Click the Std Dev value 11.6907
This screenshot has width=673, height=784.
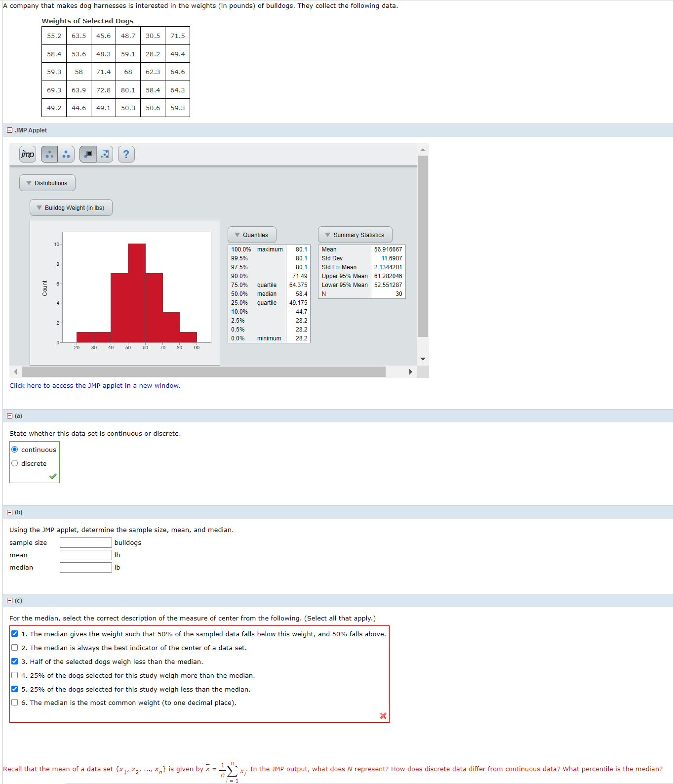[x=392, y=258]
